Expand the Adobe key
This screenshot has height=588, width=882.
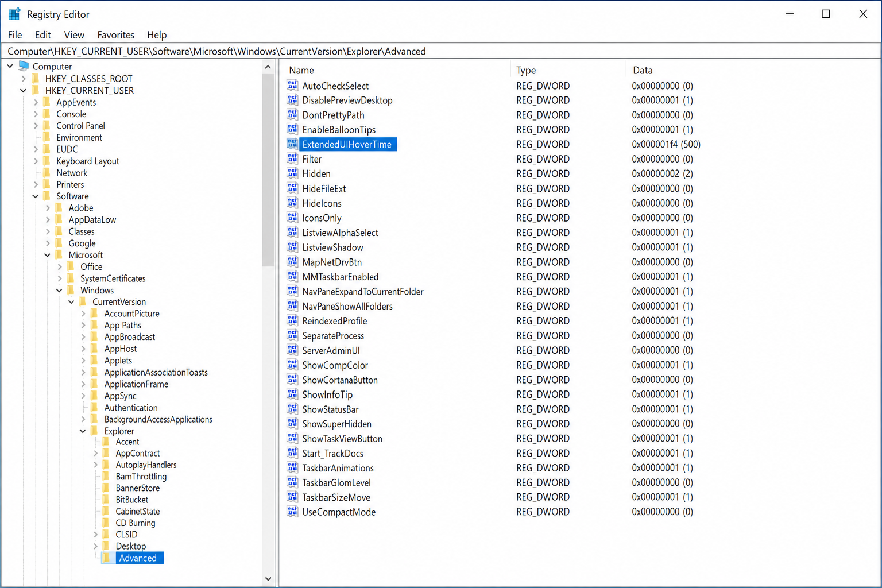click(x=48, y=208)
